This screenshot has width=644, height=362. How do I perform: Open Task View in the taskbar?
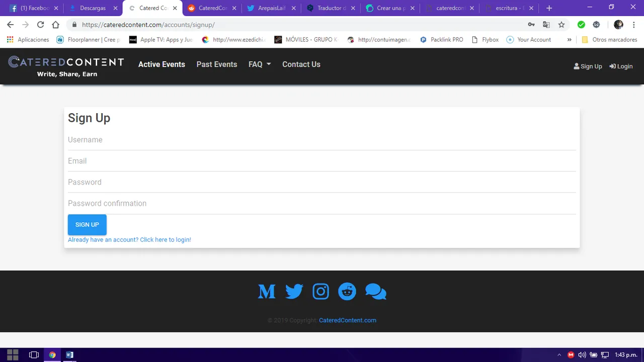34,354
